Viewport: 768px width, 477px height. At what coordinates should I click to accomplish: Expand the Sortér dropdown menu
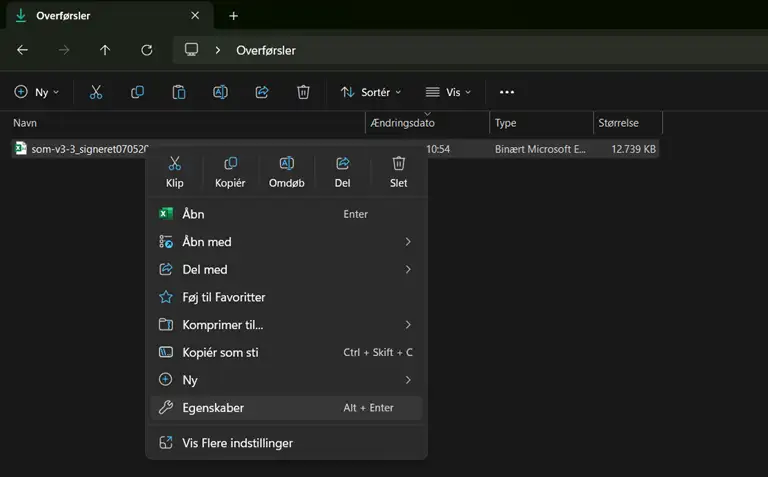click(x=370, y=92)
